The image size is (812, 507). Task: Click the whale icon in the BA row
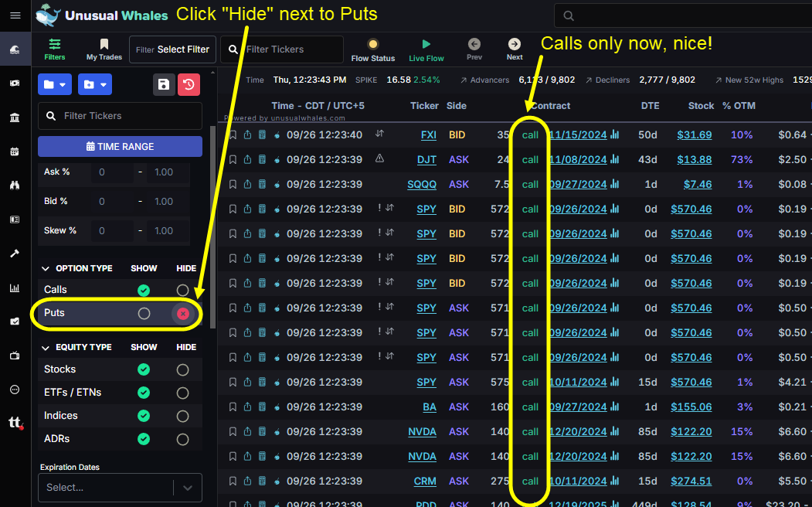click(277, 407)
